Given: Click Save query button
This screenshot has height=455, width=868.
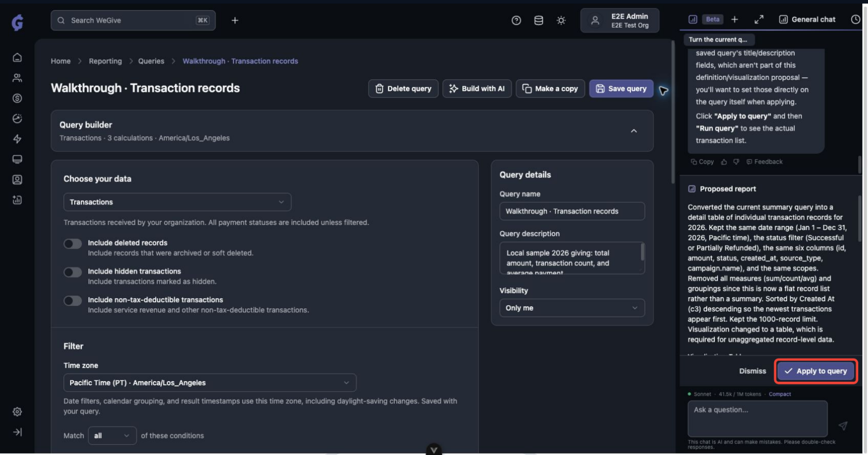Looking at the screenshot, I should tap(621, 88).
